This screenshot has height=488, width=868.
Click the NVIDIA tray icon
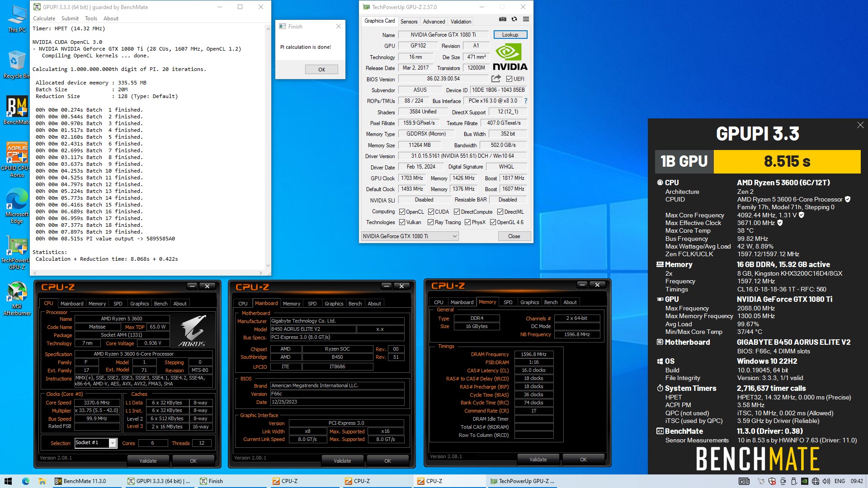point(805,481)
